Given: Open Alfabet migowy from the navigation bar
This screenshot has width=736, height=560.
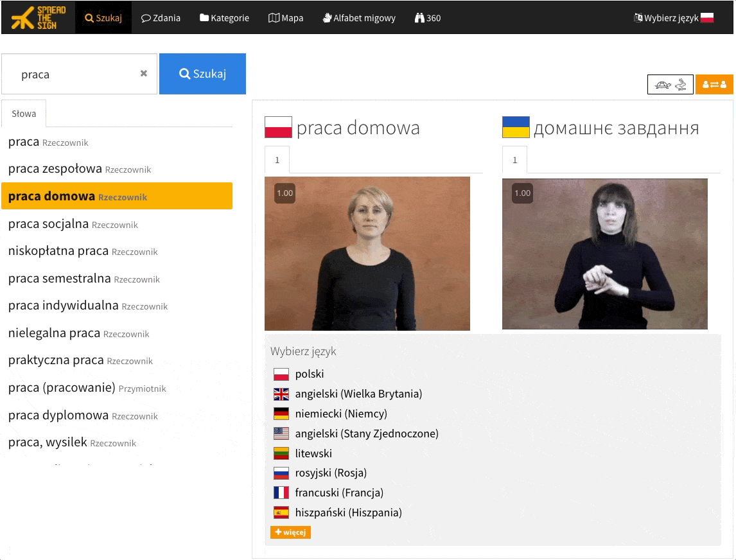Looking at the screenshot, I should pyautogui.click(x=359, y=18).
